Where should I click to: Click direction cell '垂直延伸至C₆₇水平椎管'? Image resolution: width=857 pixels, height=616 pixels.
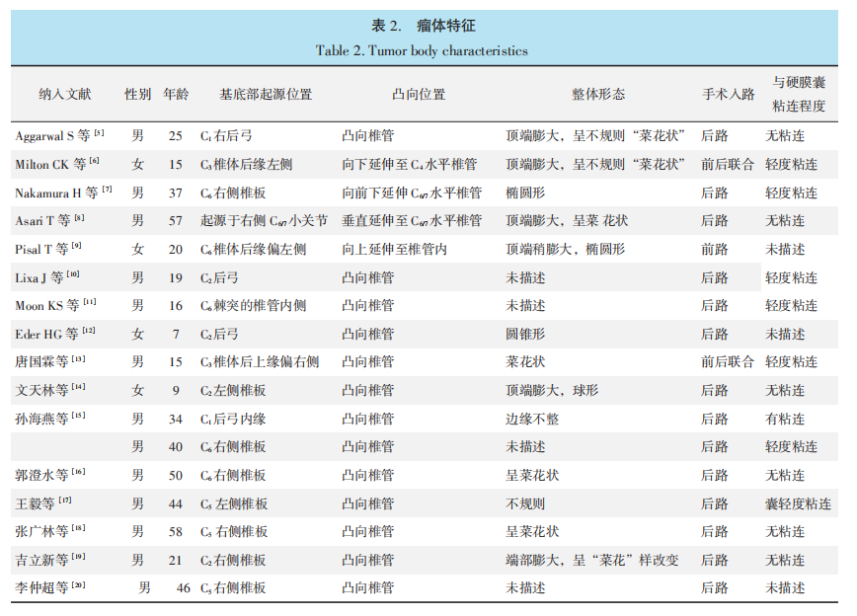tap(412, 220)
